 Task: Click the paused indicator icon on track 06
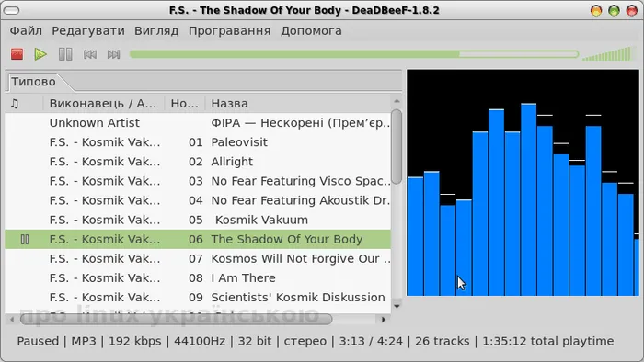[25, 240]
